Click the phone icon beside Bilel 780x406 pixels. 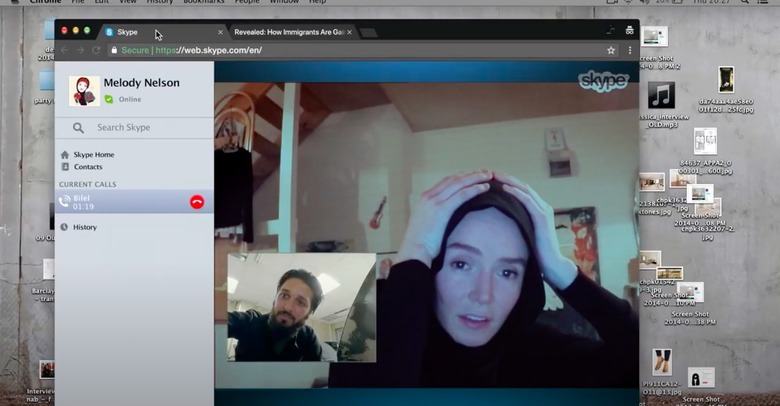[64, 202]
